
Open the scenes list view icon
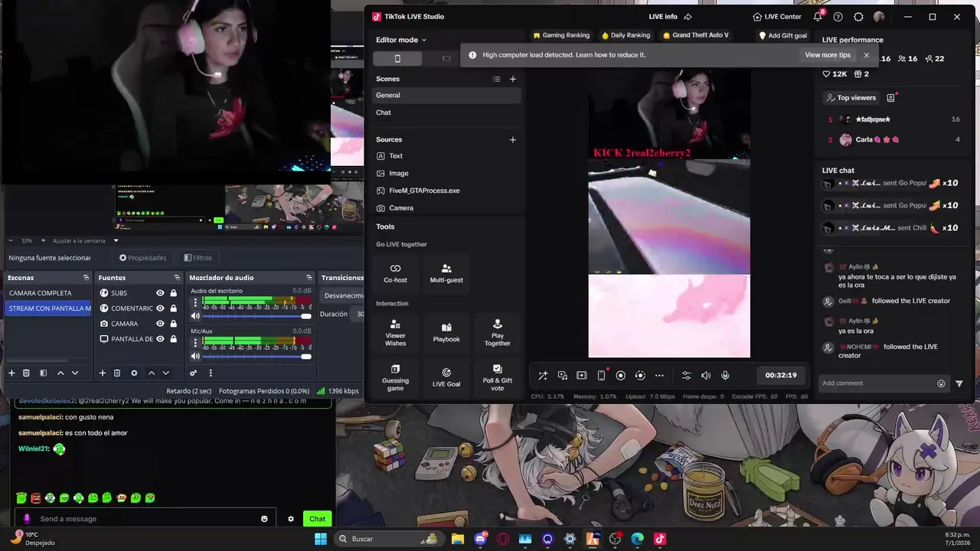tap(496, 79)
